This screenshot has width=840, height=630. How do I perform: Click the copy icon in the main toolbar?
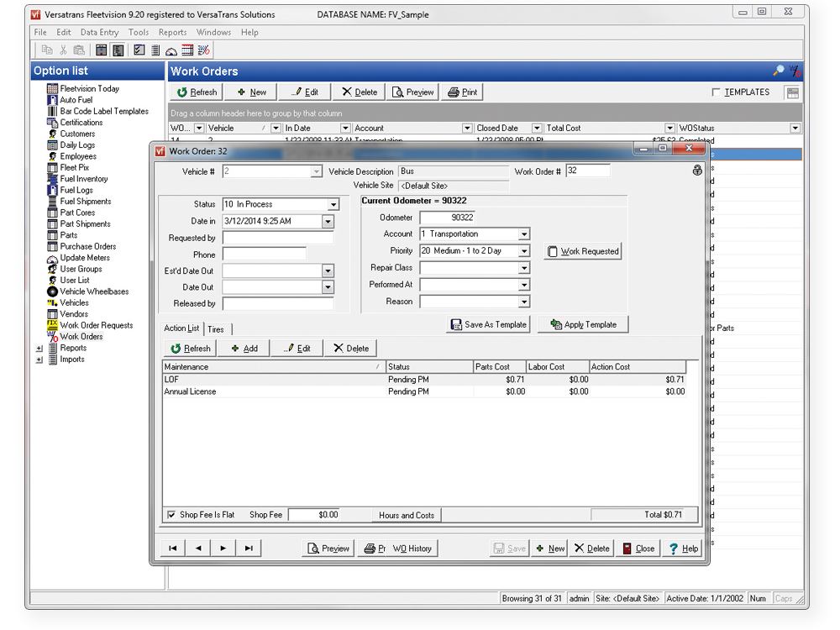click(47, 50)
